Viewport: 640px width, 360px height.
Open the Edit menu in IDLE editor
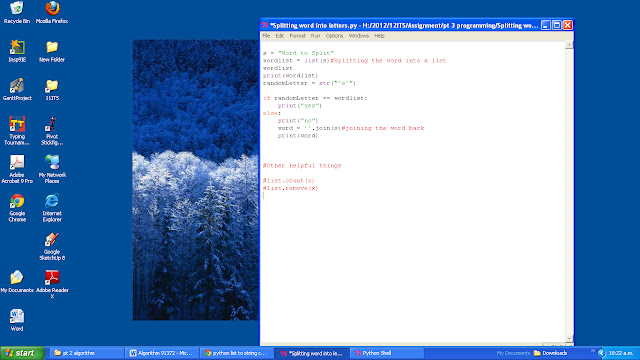pyautogui.click(x=279, y=36)
